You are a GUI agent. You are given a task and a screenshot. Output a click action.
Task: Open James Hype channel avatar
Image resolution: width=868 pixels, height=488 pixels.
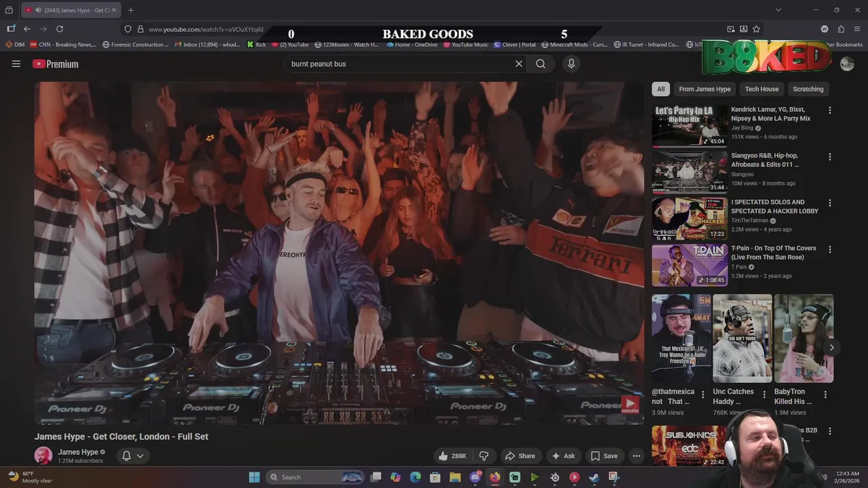coord(43,455)
